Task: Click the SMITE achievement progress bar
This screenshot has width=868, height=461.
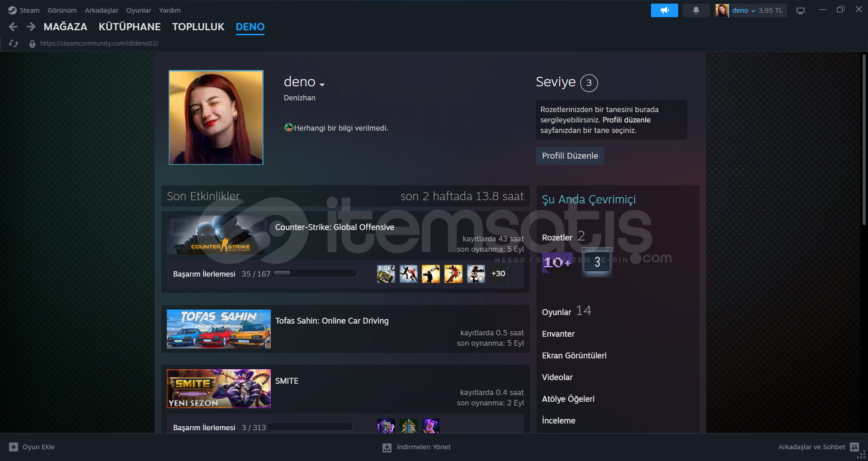Action: [x=310, y=427]
